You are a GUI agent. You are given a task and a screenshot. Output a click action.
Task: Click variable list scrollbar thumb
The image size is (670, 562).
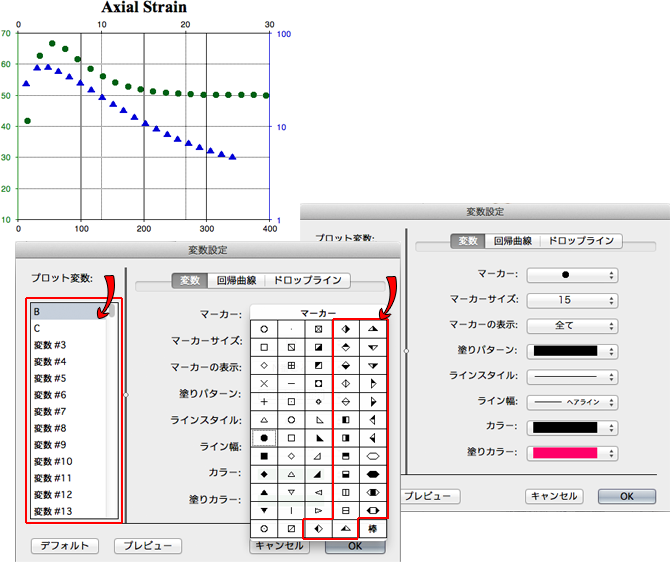112,311
